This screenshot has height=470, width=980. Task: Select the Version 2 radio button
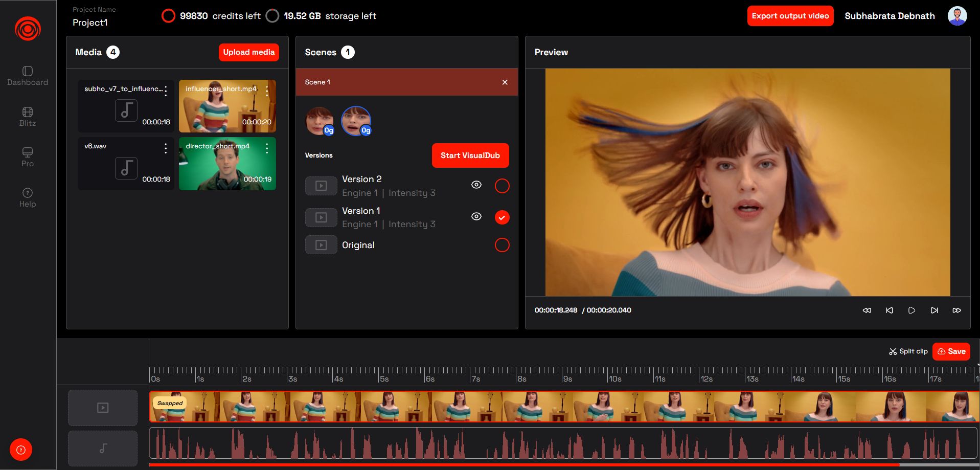pyautogui.click(x=502, y=186)
